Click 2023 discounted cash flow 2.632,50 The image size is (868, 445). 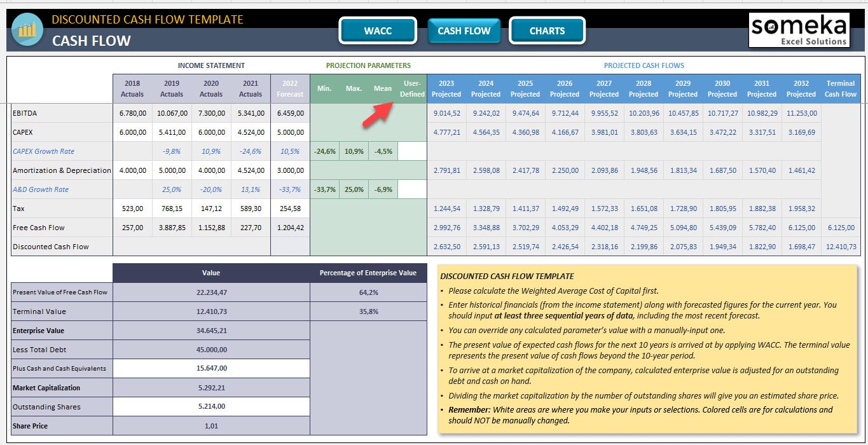446,247
